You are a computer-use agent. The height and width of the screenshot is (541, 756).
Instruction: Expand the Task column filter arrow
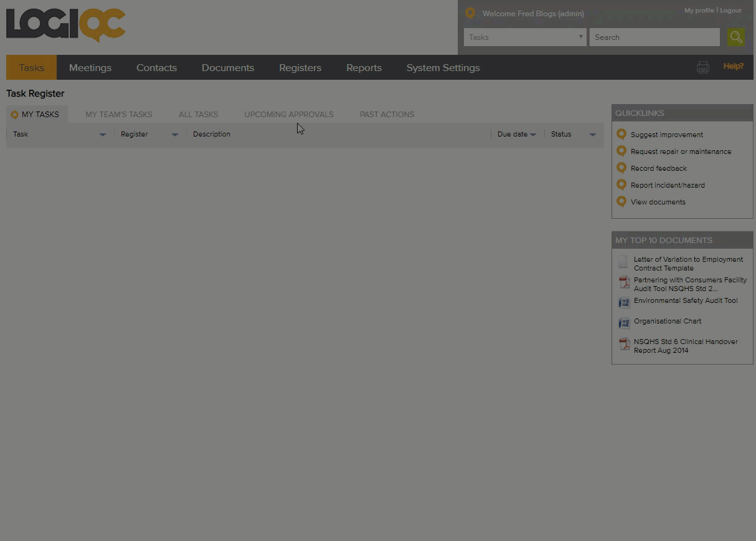click(103, 135)
